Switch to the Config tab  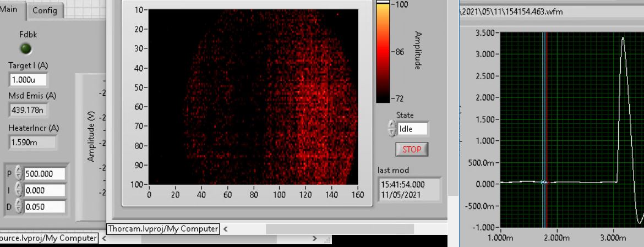45,10
